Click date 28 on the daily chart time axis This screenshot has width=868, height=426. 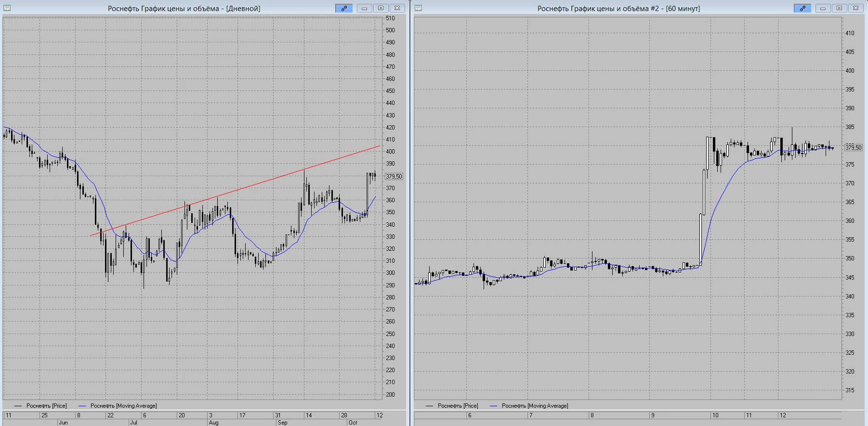(x=343, y=415)
